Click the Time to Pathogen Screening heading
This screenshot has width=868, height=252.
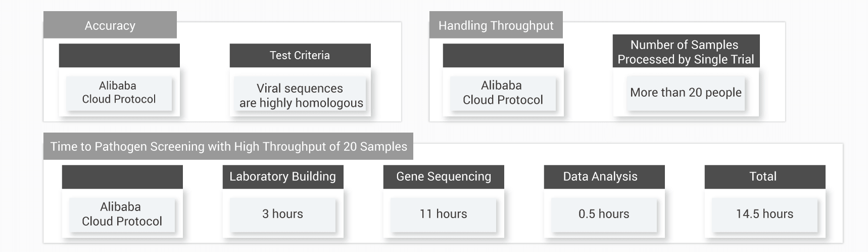pos(228,147)
